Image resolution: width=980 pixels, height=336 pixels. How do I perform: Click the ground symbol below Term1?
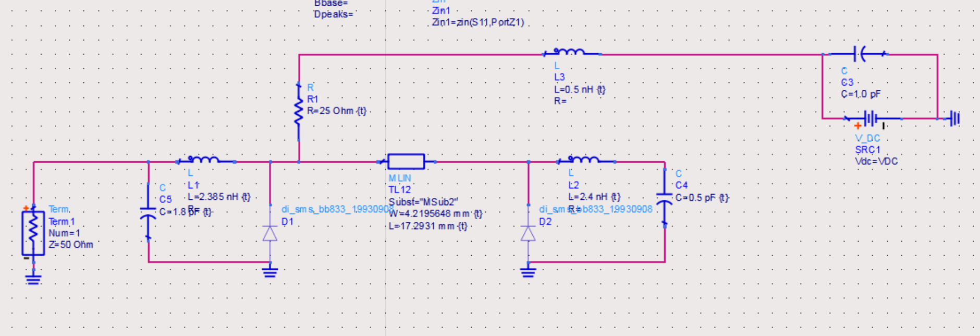pyautogui.click(x=33, y=279)
